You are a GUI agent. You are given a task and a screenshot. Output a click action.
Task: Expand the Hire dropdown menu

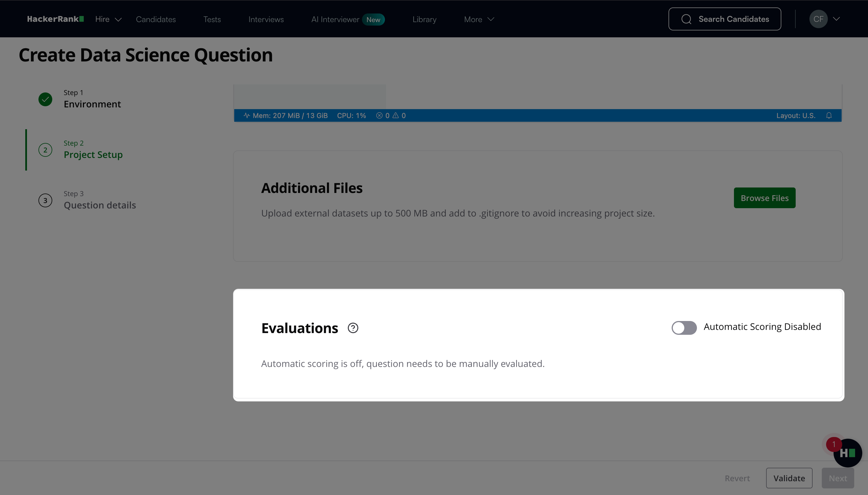coord(108,19)
